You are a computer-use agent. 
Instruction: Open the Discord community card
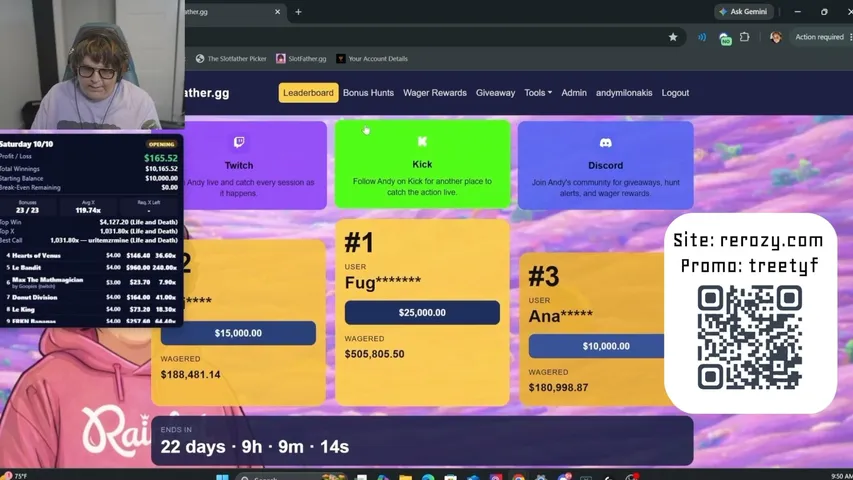(x=605, y=165)
